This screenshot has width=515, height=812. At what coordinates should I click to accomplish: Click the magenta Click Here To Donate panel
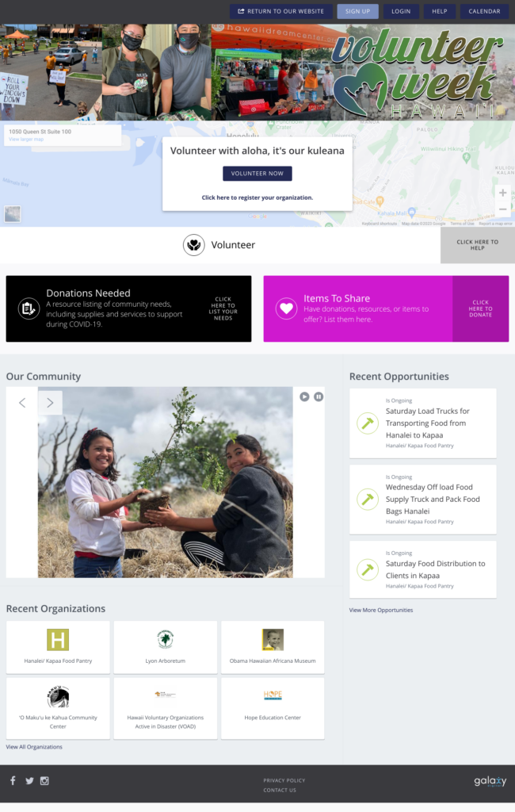pos(480,308)
